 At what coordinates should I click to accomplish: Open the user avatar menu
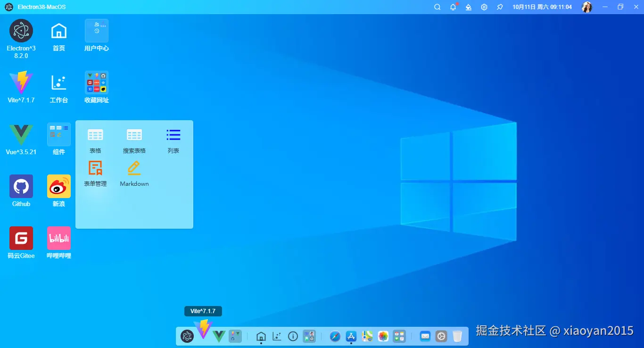tap(587, 7)
